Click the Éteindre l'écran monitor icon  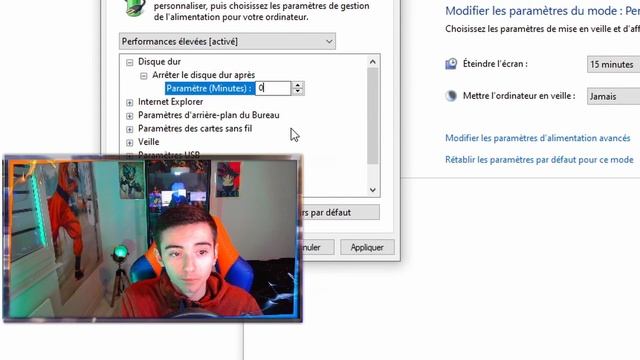point(451,64)
